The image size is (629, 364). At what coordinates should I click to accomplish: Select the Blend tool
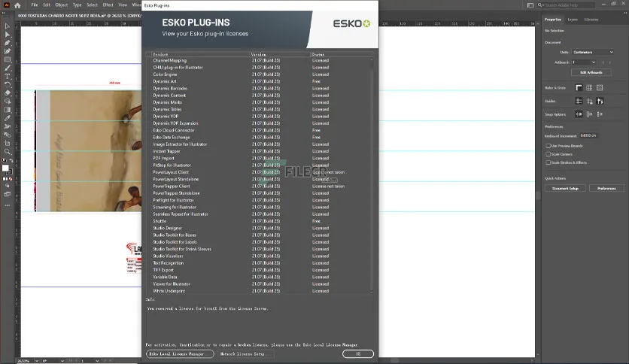click(8, 135)
